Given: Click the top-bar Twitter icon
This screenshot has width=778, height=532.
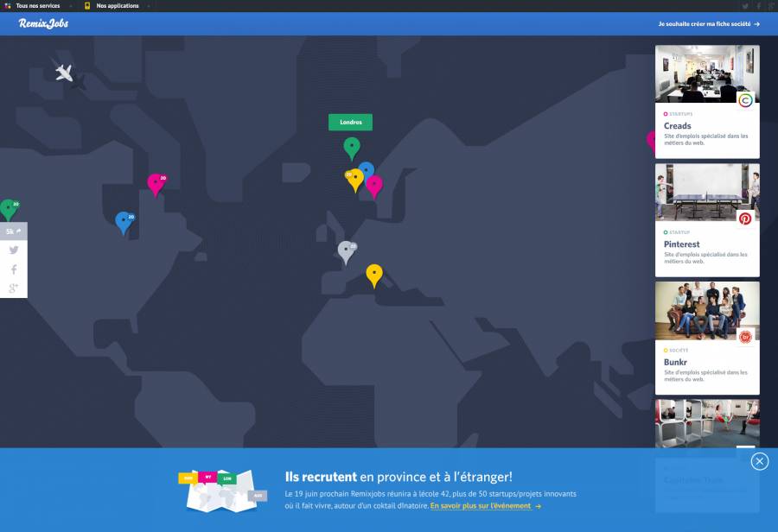Looking at the screenshot, I should point(745,6).
